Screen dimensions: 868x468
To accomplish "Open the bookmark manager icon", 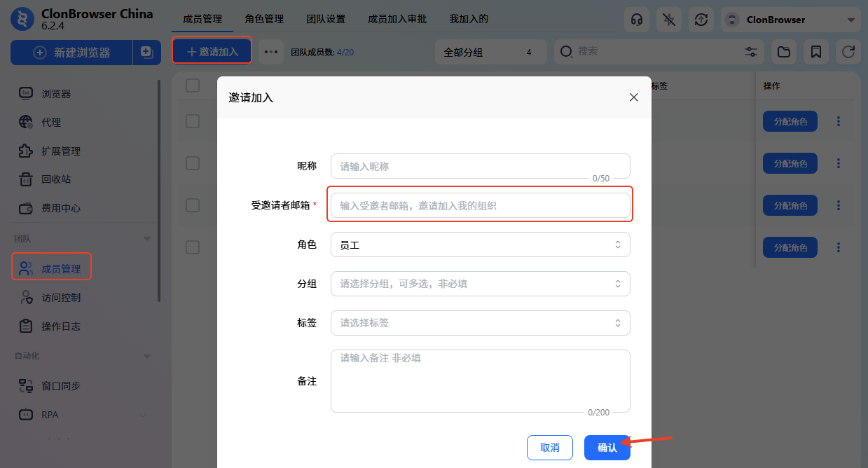I will [815, 52].
